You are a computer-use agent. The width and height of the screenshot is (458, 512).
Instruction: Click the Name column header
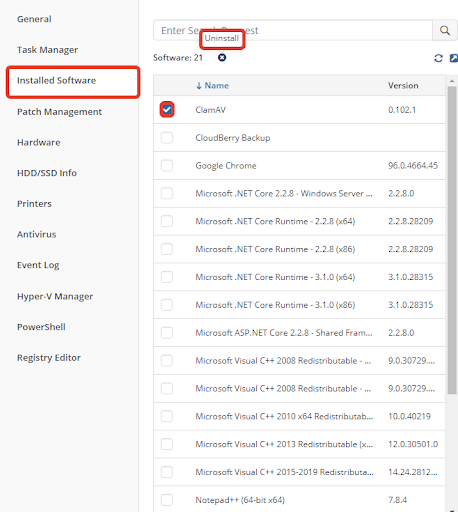click(x=216, y=86)
